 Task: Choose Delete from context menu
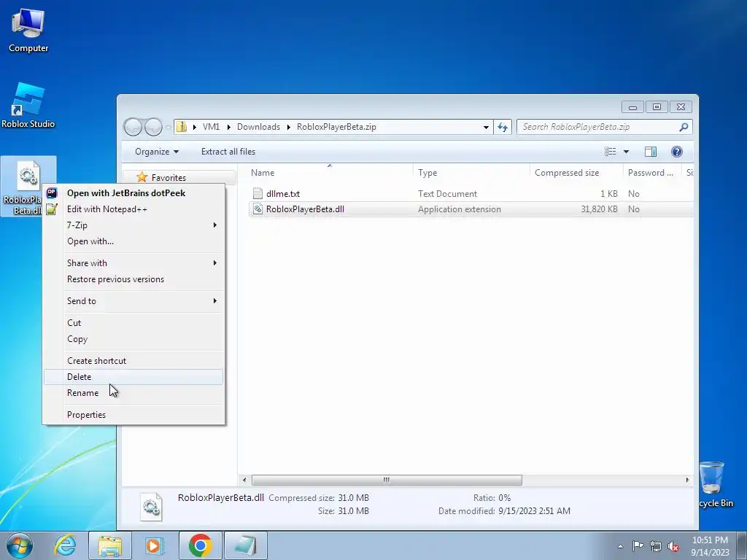tap(133, 377)
